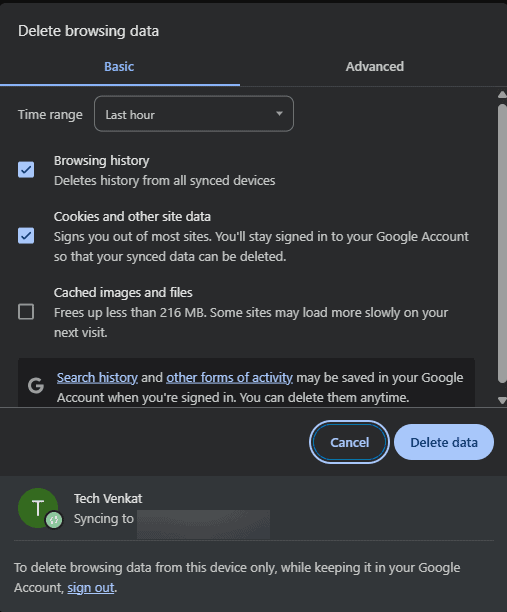Image resolution: width=507 pixels, height=612 pixels.
Task: Click the sync status badge on avatar
Action: (x=54, y=520)
